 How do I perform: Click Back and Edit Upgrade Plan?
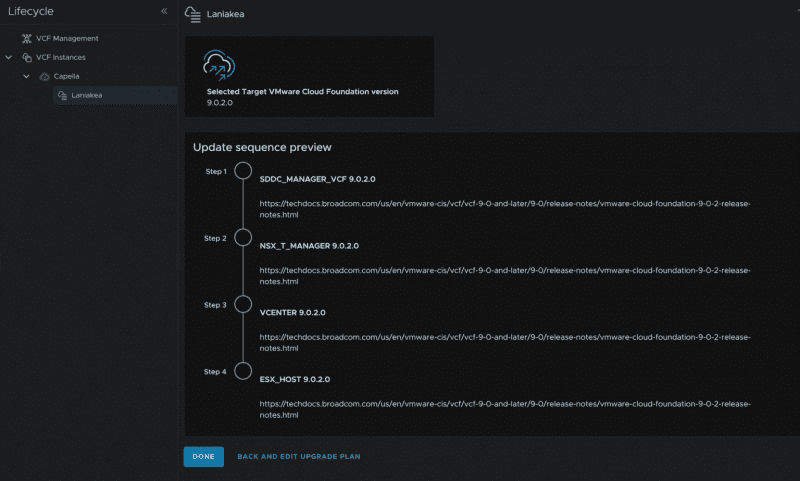click(298, 457)
